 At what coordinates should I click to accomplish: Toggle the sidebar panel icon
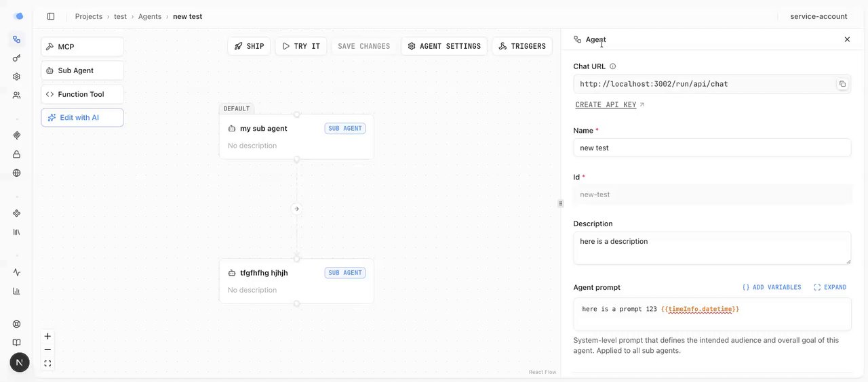point(51,16)
